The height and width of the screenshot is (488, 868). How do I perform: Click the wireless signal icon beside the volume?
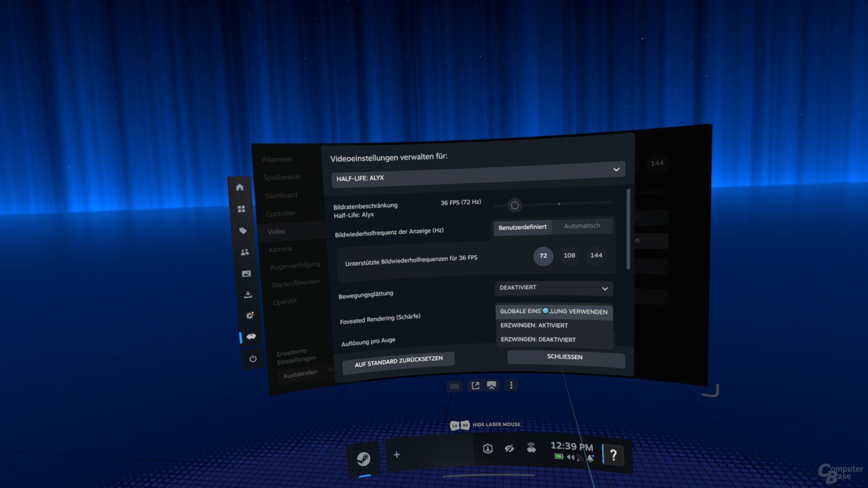tap(580, 458)
